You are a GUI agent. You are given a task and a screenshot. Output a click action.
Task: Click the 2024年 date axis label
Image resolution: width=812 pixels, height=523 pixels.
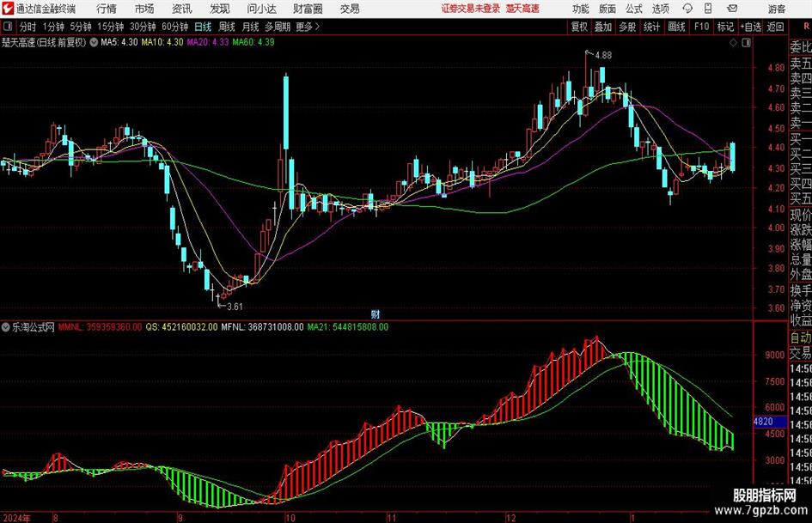(16, 518)
